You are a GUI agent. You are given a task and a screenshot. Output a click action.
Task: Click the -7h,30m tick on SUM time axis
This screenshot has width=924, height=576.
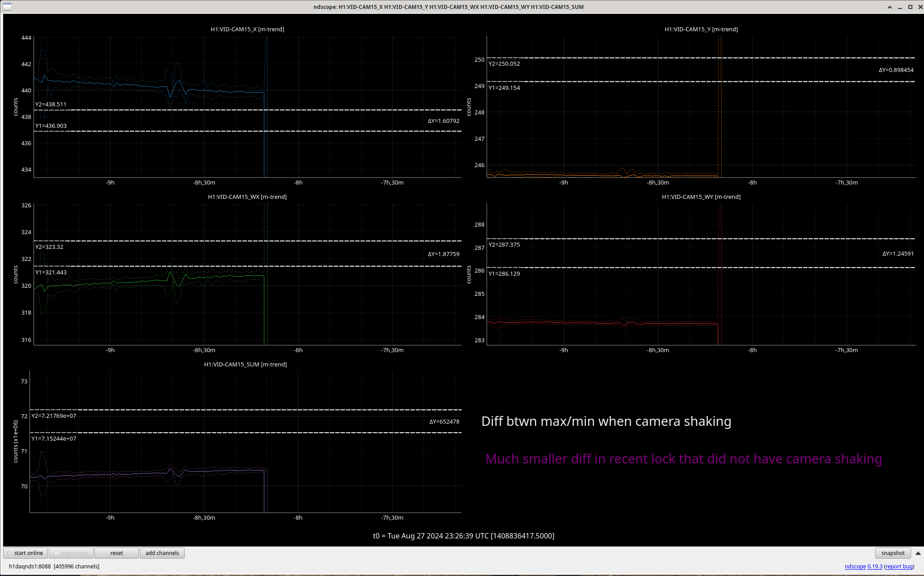coord(392,517)
